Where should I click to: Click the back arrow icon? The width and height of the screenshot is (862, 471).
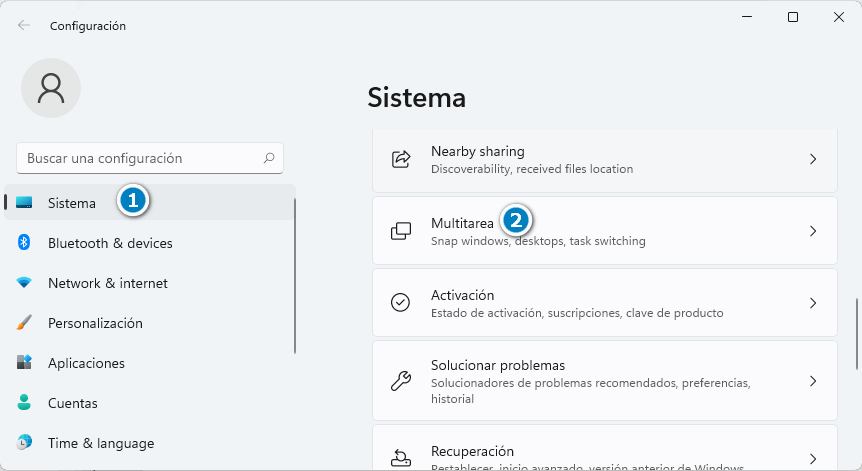click(x=24, y=25)
